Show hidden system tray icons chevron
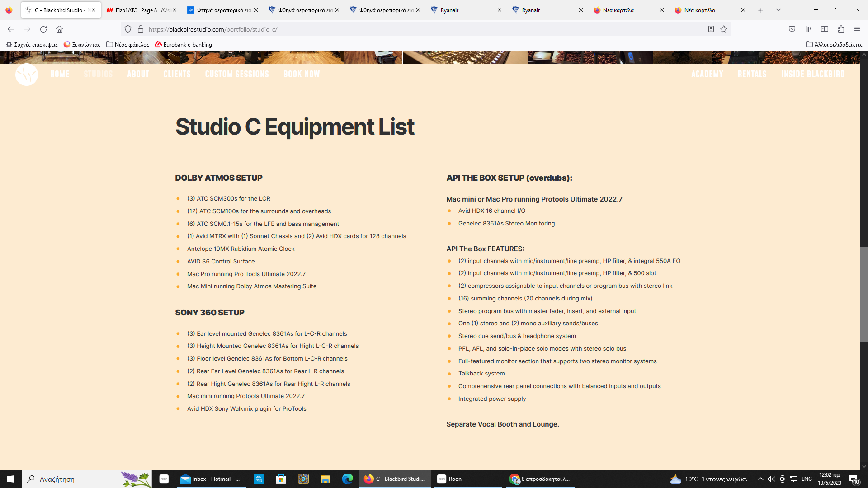Viewport: 868px width, 488px height. tap(760, 479)
